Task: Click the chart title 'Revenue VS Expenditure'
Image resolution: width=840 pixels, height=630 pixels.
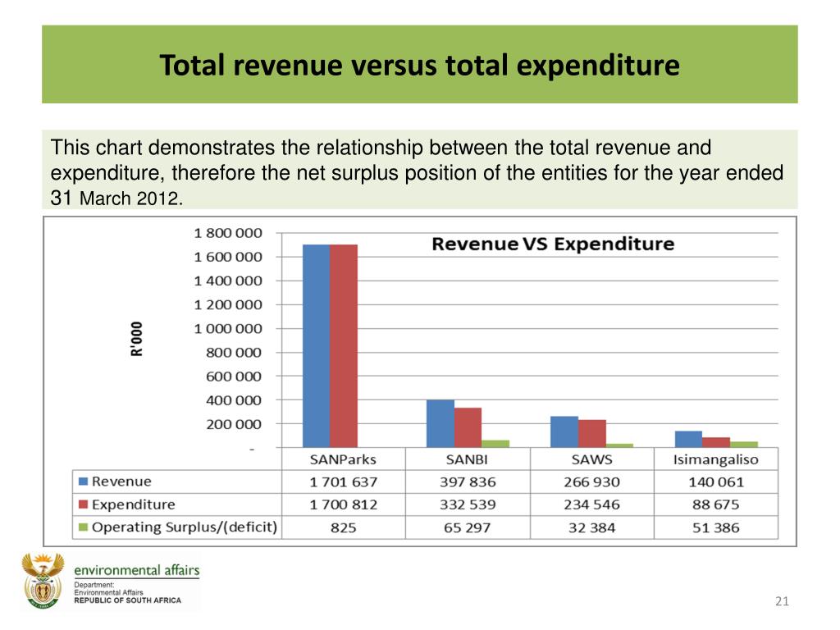Action: (x=553, y=244)
